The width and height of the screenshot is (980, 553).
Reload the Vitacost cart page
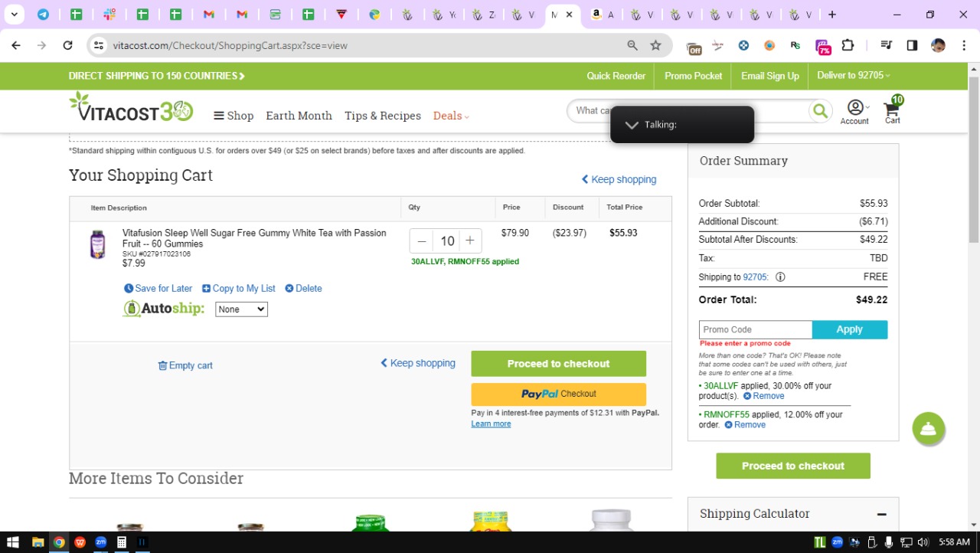67,45
